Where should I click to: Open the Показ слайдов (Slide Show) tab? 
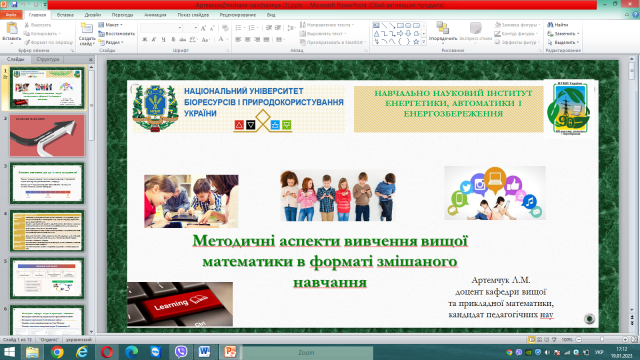click(193, 15)
